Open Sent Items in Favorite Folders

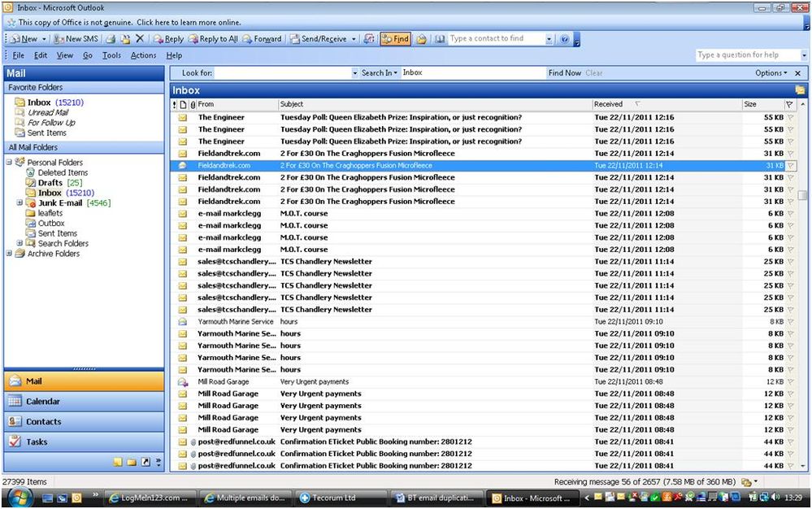point(46,133)
